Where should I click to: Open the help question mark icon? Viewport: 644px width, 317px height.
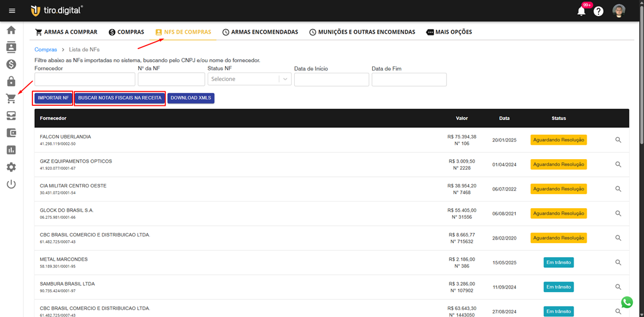pos(599,11)
